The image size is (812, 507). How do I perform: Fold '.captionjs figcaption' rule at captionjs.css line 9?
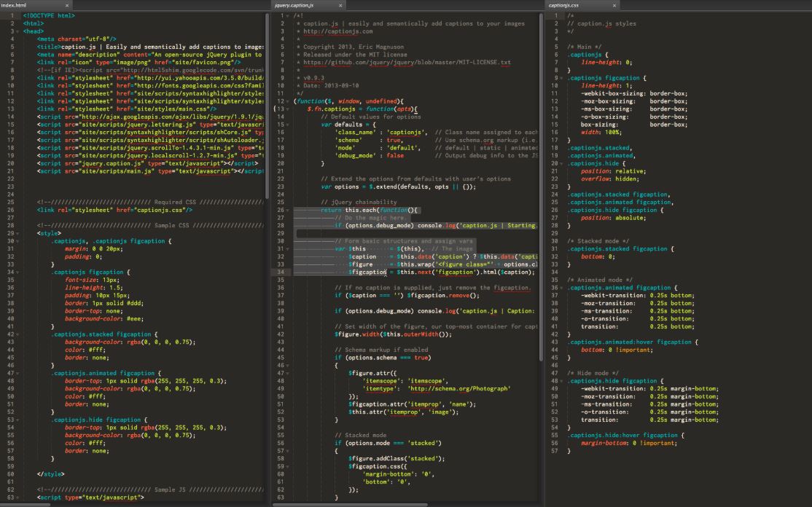pos(561,78)
